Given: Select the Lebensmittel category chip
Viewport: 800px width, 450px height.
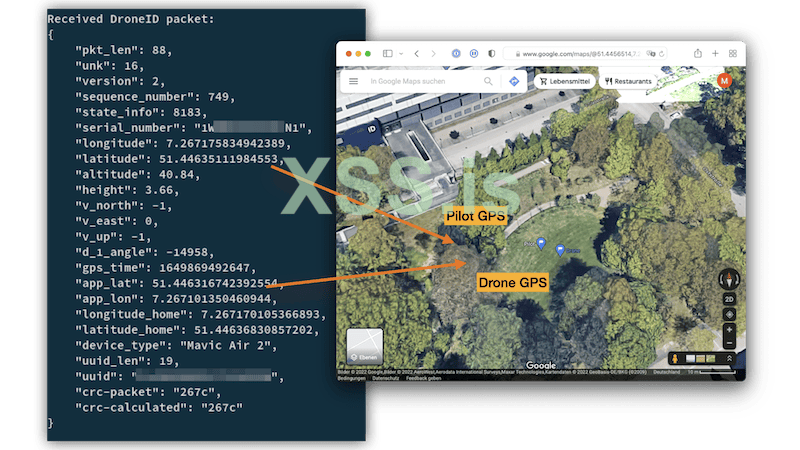Looking at the screenshot, I should click(565, 81).
